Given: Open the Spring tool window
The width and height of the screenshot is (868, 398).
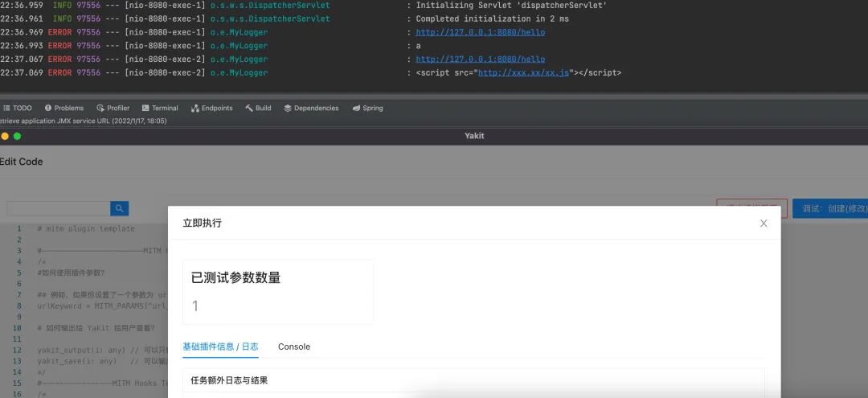Looking at the screenshot, I should click(367, 108).
